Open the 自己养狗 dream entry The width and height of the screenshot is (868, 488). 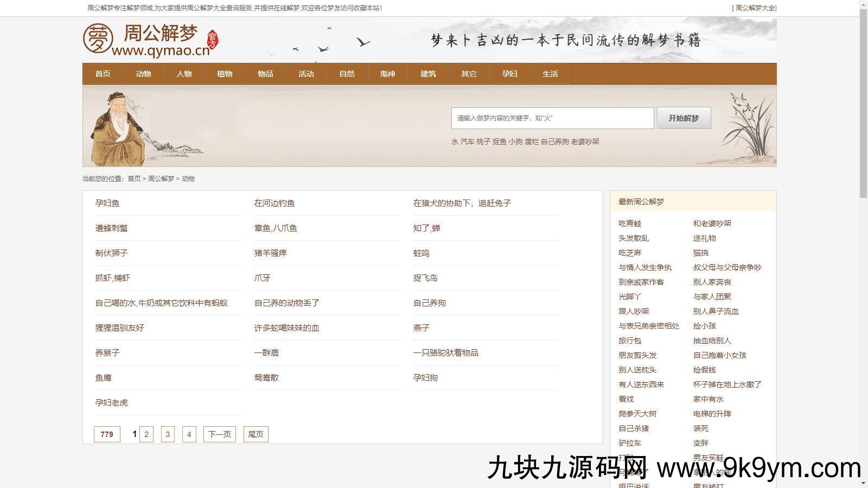[x=430, y=303]
